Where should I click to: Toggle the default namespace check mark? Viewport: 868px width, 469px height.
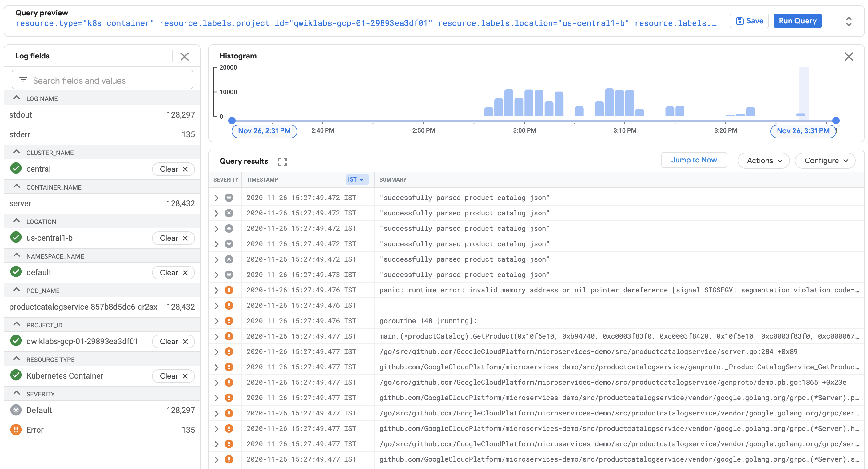[16, 272]
